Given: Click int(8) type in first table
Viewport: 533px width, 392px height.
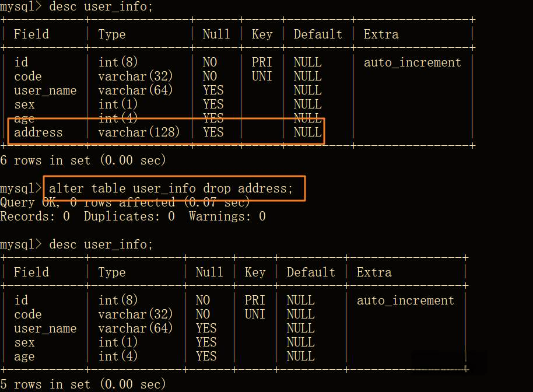Looking at the screenshot, I should [x=118, y=62].
